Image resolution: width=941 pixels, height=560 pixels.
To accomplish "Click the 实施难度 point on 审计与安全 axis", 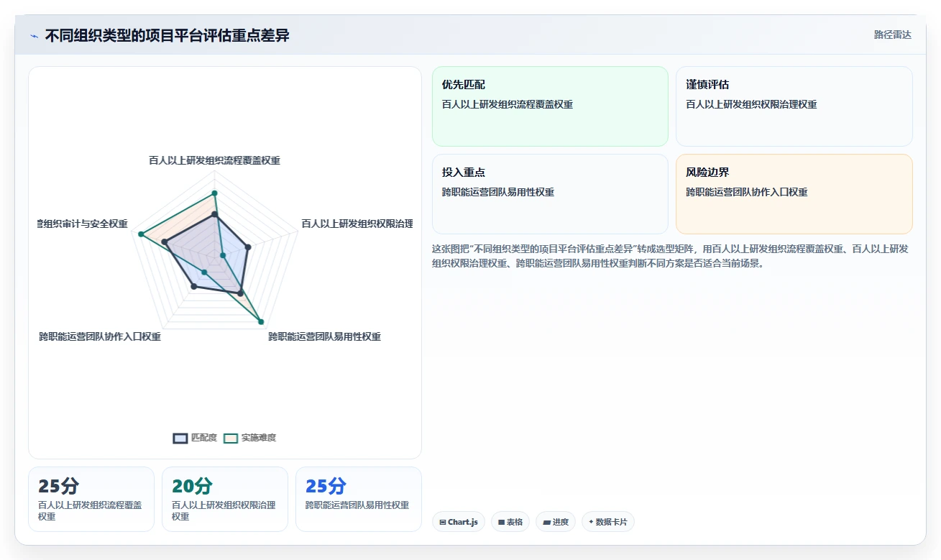I will click(141, 234).
